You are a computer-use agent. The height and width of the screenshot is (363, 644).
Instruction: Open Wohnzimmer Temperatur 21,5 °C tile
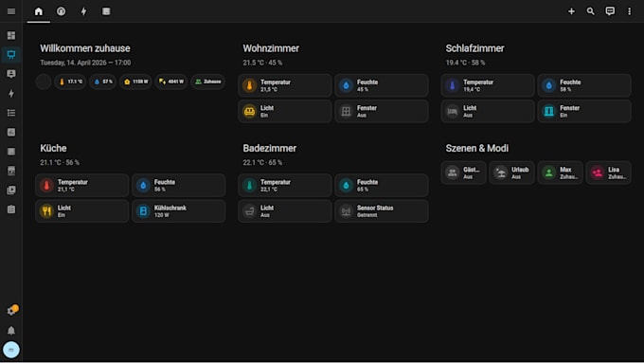coord(285,85)
